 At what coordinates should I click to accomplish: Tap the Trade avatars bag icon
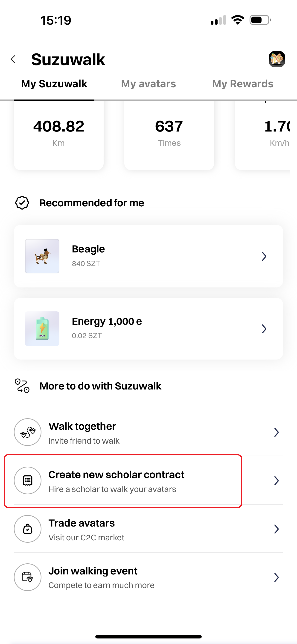(x=27, y=529)
